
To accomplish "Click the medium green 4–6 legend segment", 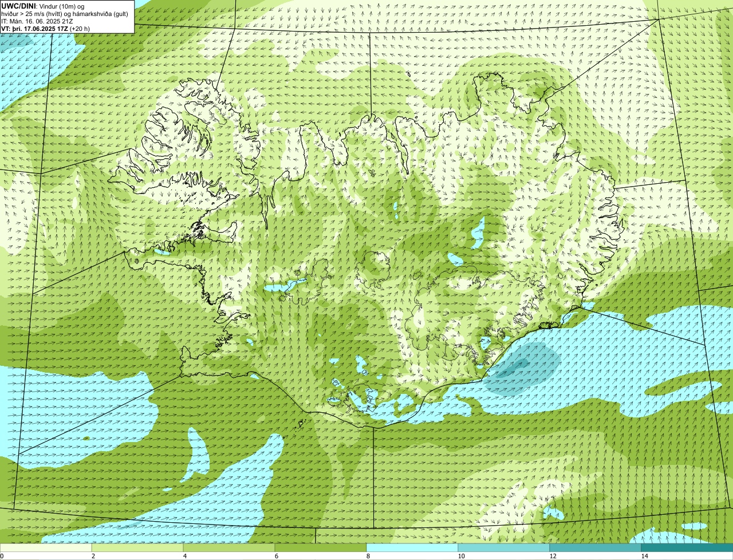I will (x=229, y=547).
